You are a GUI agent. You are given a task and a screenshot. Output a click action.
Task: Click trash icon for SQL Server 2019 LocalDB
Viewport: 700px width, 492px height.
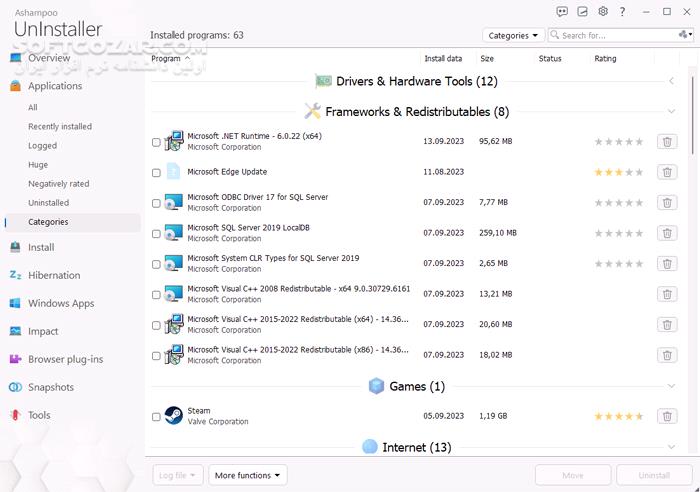pyautogui.click(x=667, y=233)
